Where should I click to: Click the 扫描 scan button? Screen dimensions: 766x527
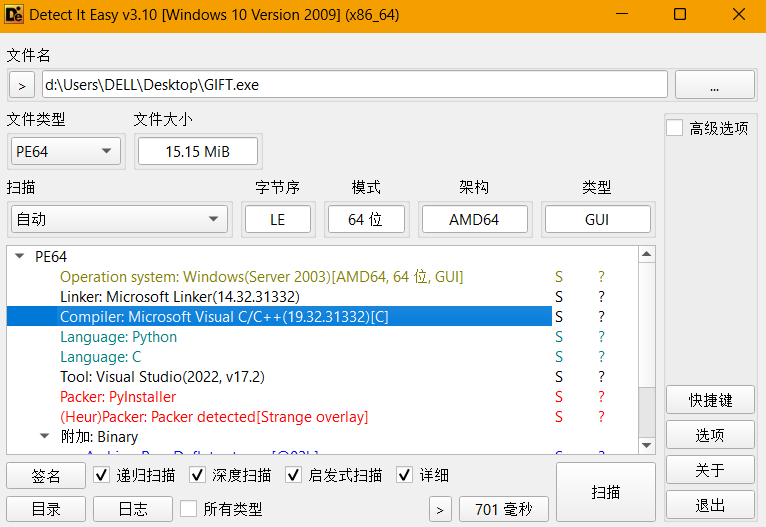click(605, 492)
